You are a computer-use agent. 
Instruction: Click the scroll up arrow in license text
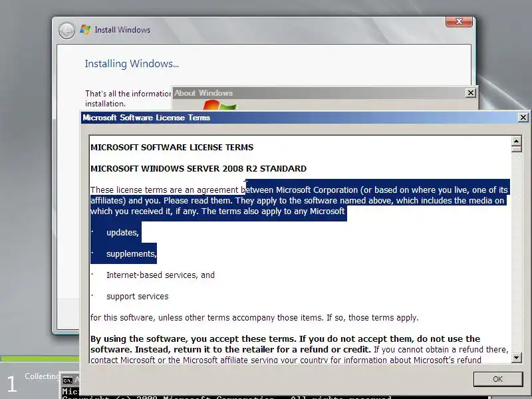tap(517, 141)
